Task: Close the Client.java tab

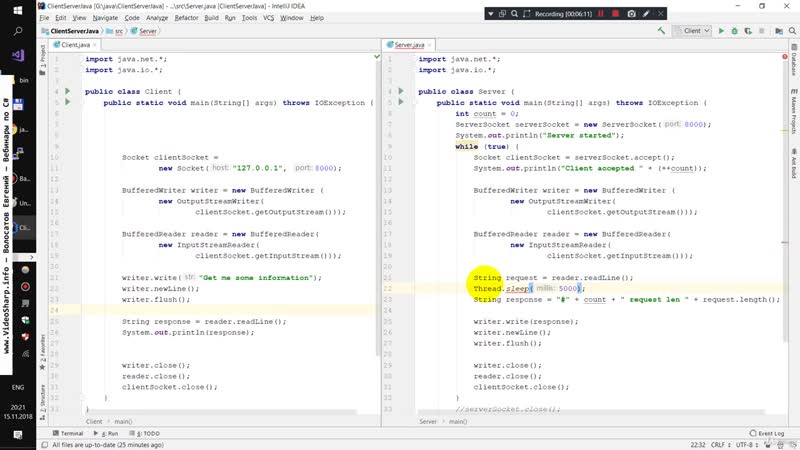Action: 95,45
